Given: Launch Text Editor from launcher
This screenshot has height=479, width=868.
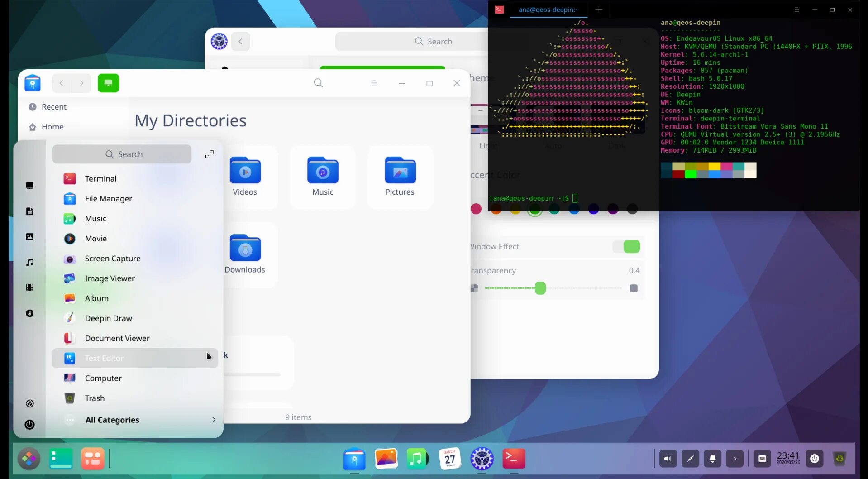Looking at the screenshot, I should tap(135, 358).
